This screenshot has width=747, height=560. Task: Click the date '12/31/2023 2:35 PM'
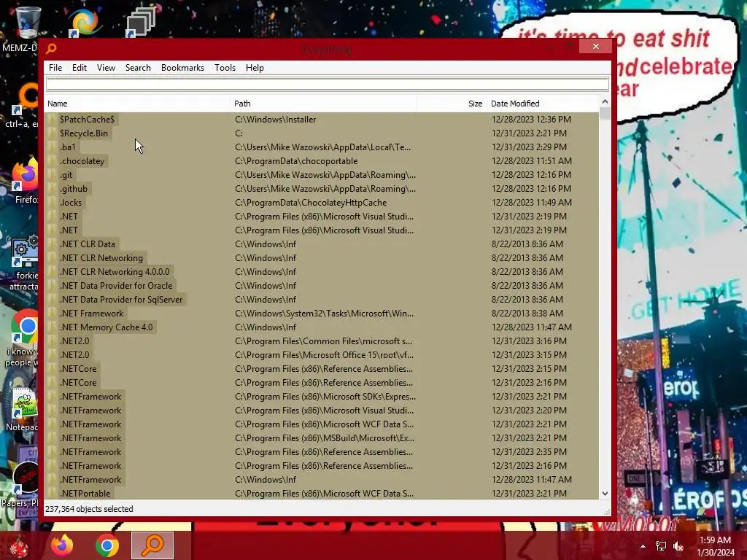tap(530, 452)
